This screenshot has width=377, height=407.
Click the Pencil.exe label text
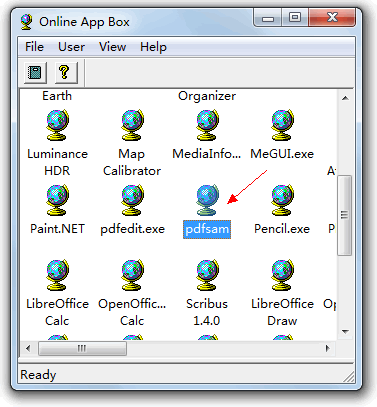(282, 229)
